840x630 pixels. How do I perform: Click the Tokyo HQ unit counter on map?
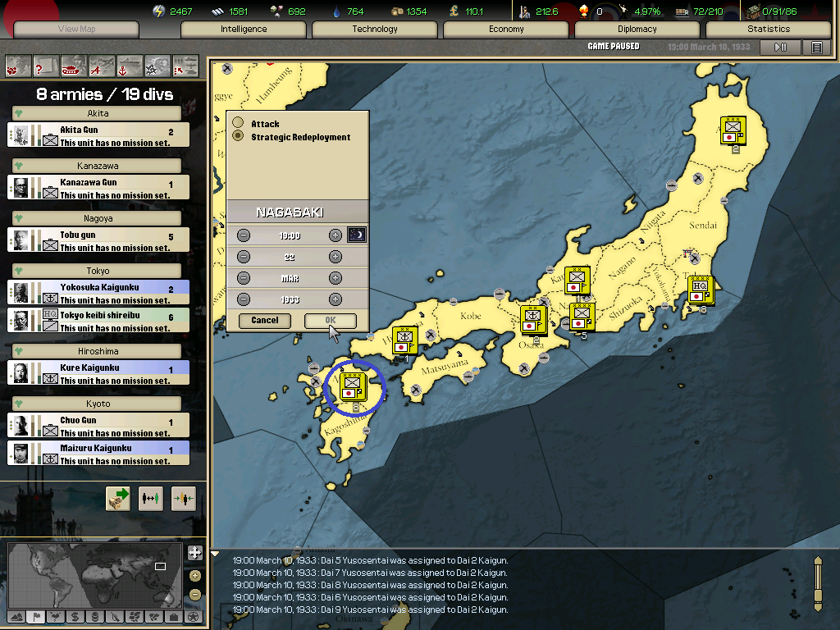[x=701, y=291]
